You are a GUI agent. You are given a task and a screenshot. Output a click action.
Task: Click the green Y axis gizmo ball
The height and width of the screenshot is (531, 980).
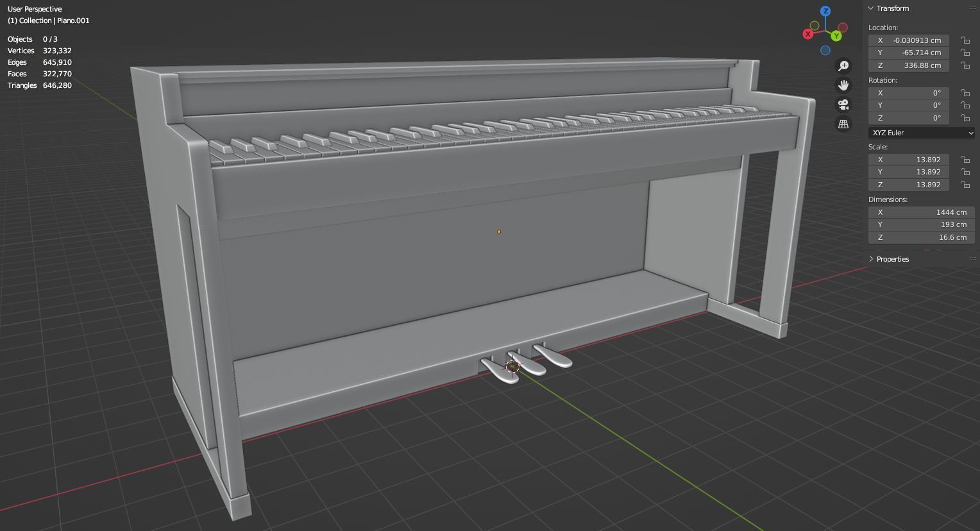[836, 36]
